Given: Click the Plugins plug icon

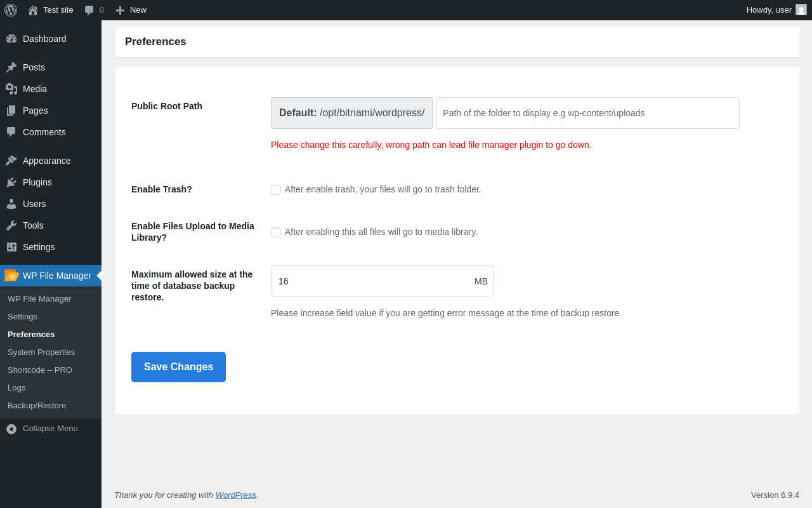Looking at the screenshot, I should [x=11, y=182].
